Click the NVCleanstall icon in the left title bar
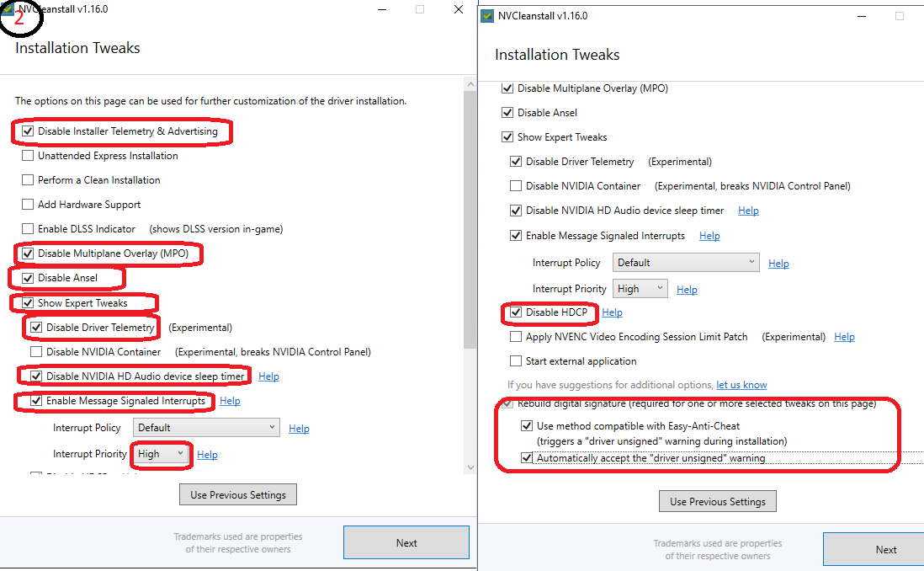The width and height of the screenshot is (924, 571). tap(9, 8)
